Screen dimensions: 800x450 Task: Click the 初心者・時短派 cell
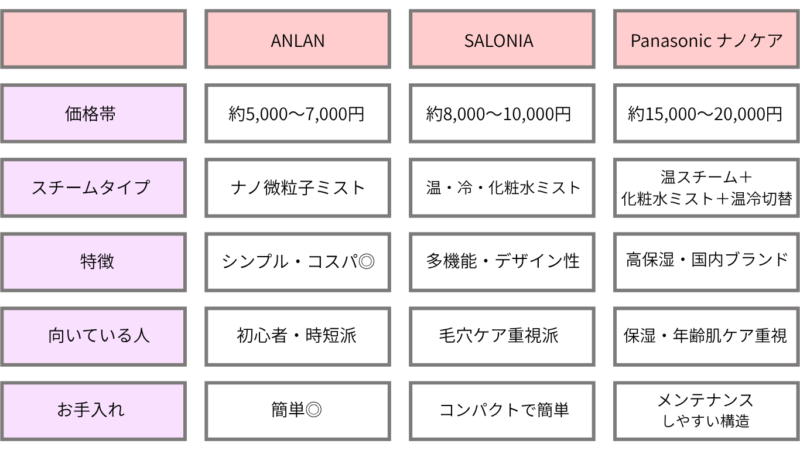[x=298, y=335]
